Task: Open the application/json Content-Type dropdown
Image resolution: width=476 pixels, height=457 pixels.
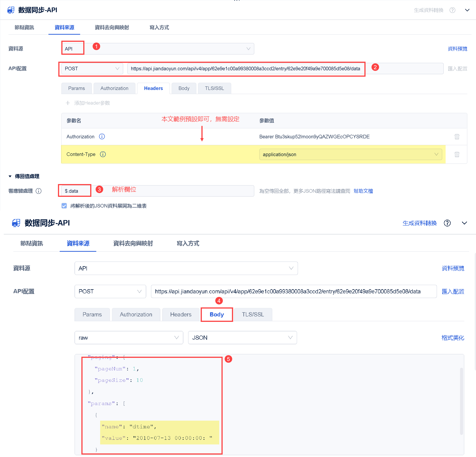Action: pyautogui.click(x=351, y=154)
